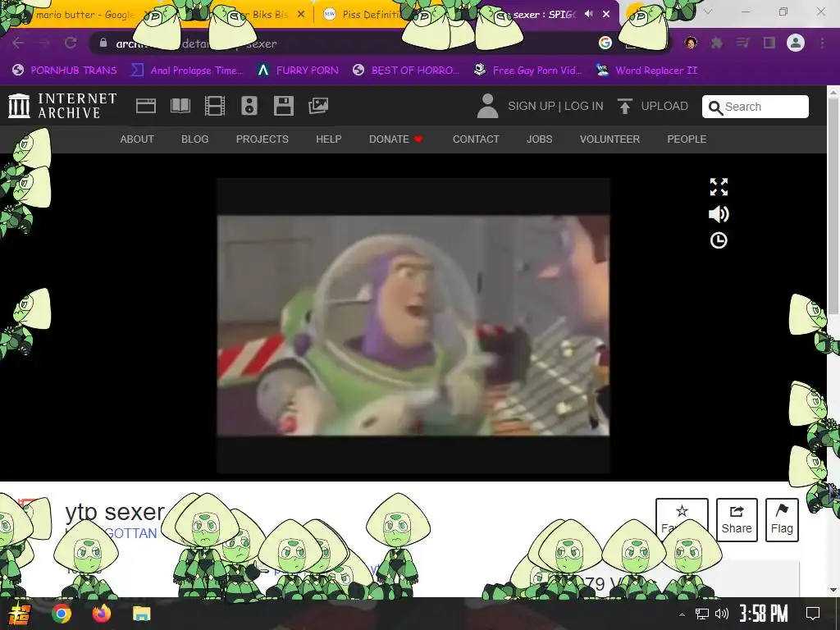Open the Extensions puzzle-piece menu
This screenshot has height=630, width=840.
tap(716, 43)
